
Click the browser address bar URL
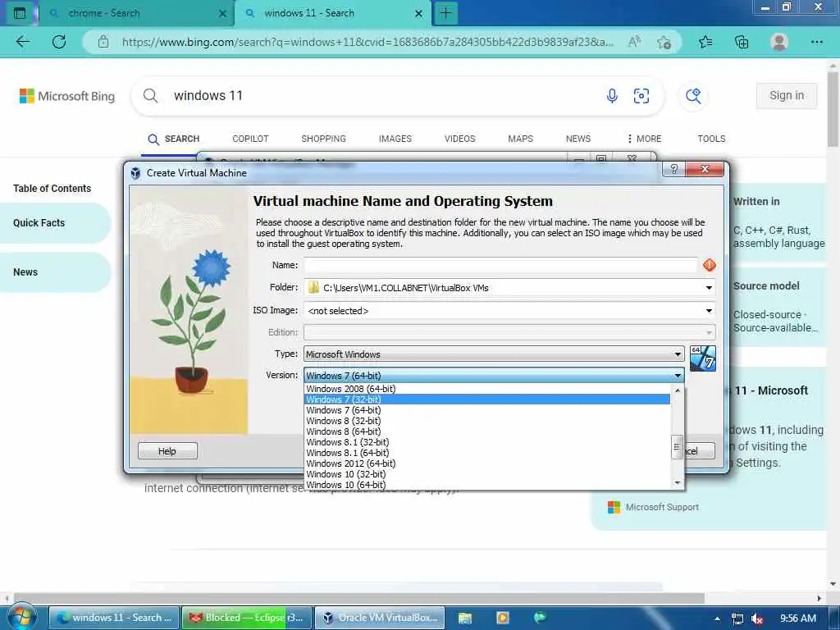coord(367,42)
